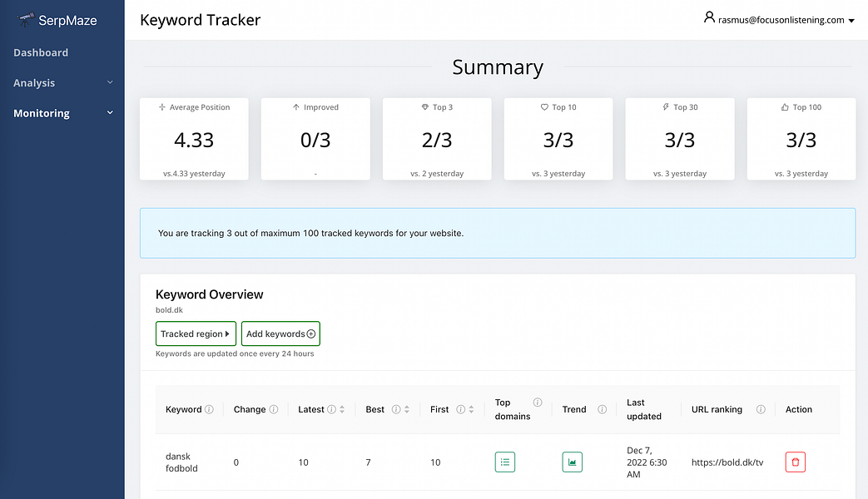Show info tooltip for Top domains column
Viewport: 868px width, 499px height.
pyautogui.click(x=538, y=403)
